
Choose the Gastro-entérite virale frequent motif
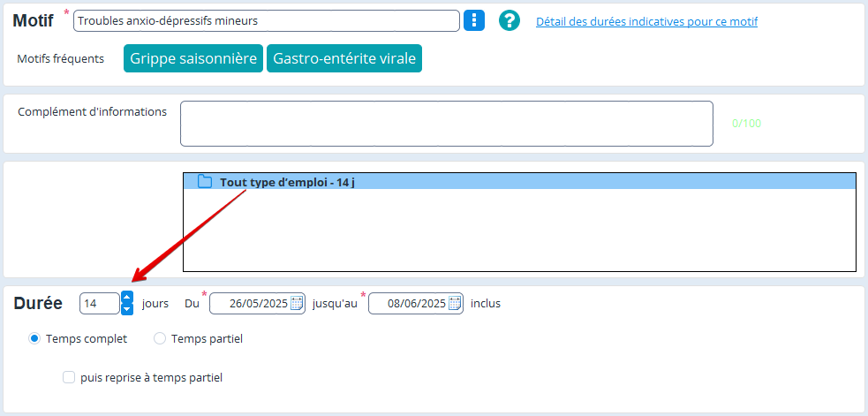point(343,59)
